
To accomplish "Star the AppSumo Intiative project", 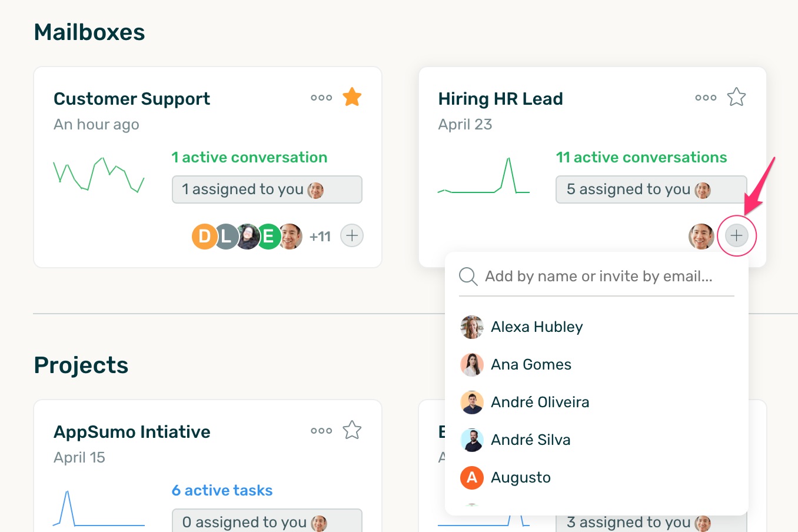I will click(x=352, y=430).
